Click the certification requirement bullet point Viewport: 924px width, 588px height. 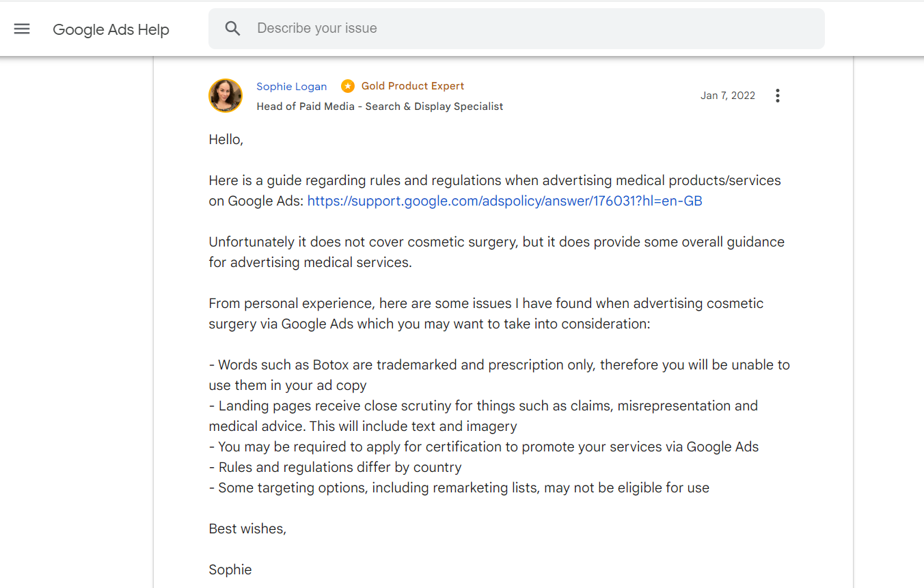[484, 447]
